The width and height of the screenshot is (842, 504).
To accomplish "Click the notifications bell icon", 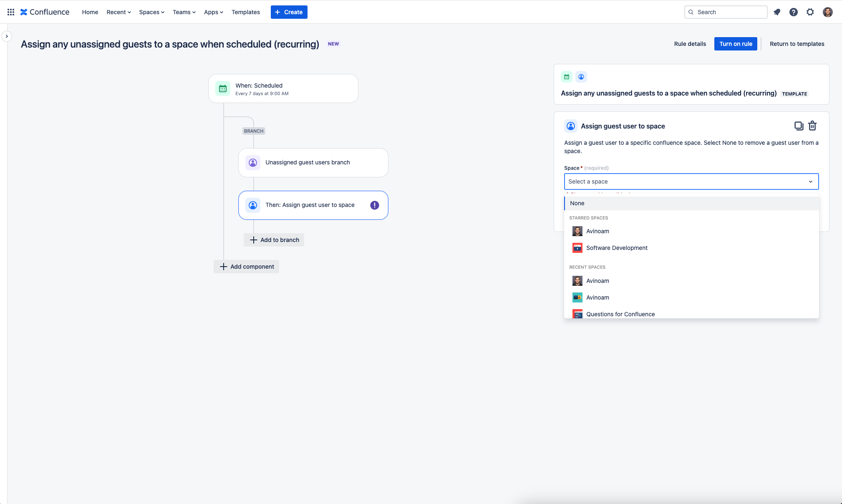I will pos(777,12).
